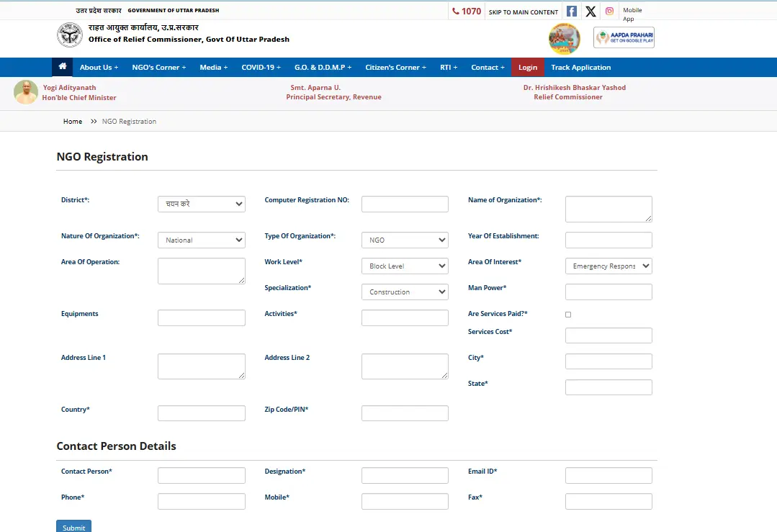Click the Computer Registration NO field

tap(405, 204)
